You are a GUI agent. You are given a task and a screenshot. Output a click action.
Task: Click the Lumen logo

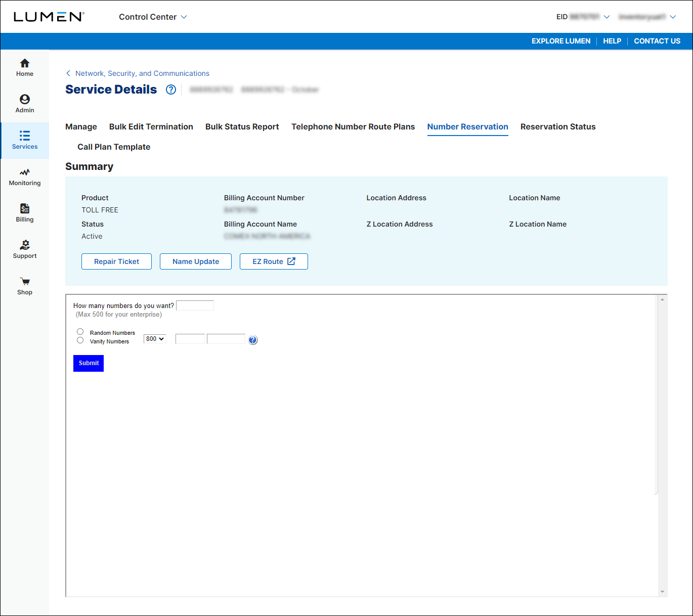point(49,17)
